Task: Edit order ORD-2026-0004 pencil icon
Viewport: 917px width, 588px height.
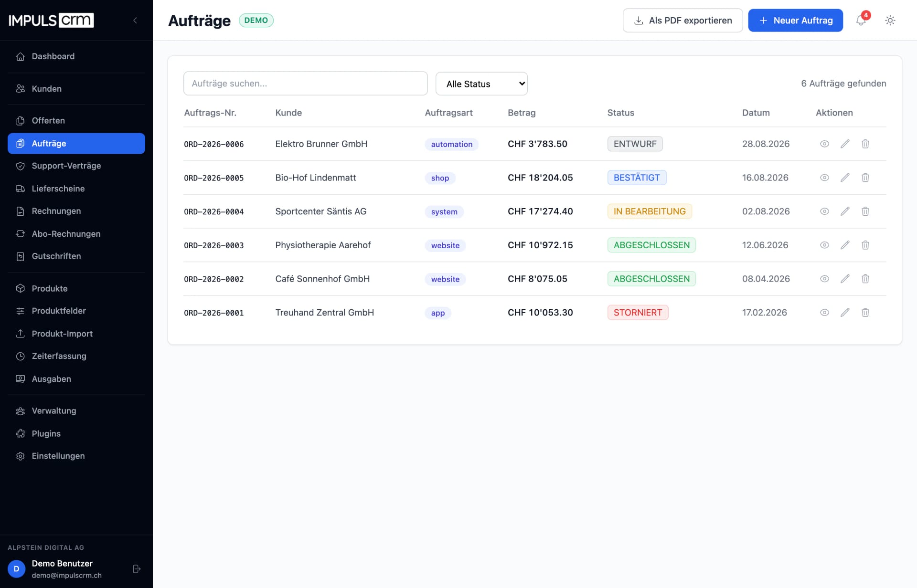Action: [x=845, y=211]
